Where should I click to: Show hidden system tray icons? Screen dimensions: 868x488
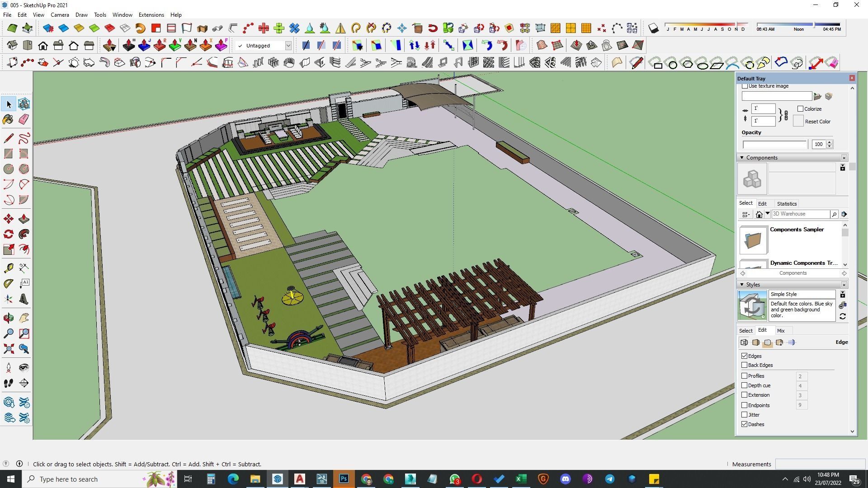click(x=785, y=479)
